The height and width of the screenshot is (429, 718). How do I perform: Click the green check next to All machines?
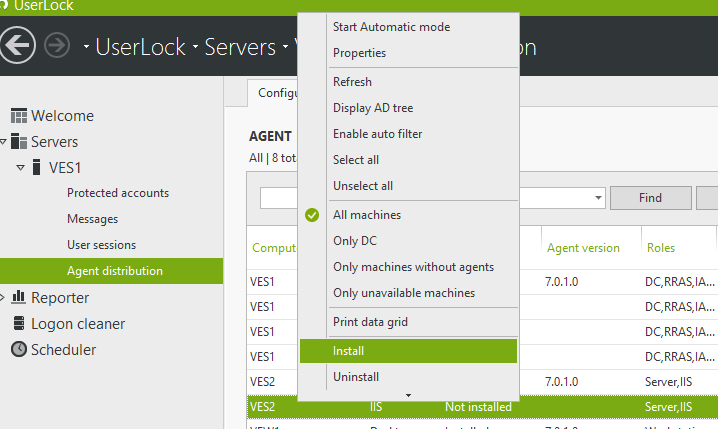(312, 215)
